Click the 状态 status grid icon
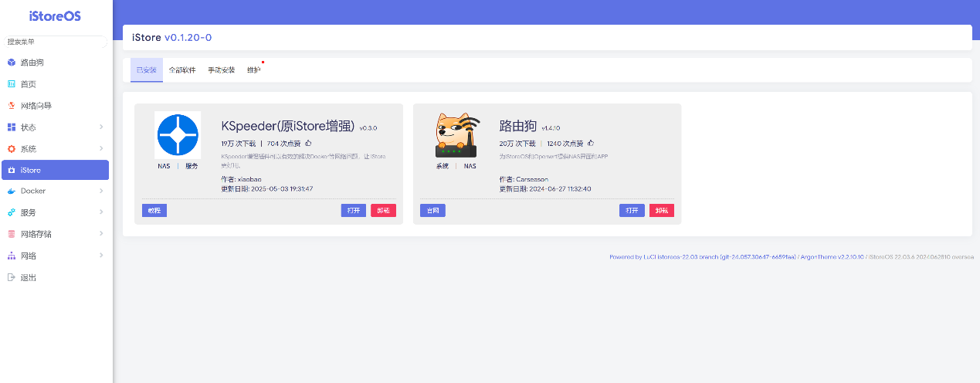This screenshot has height=383, width=980. 12,127
